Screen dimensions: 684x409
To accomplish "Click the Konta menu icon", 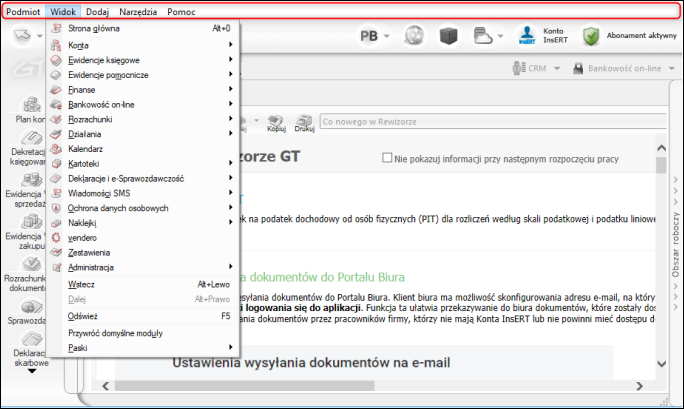I will [x=56, y=45].
